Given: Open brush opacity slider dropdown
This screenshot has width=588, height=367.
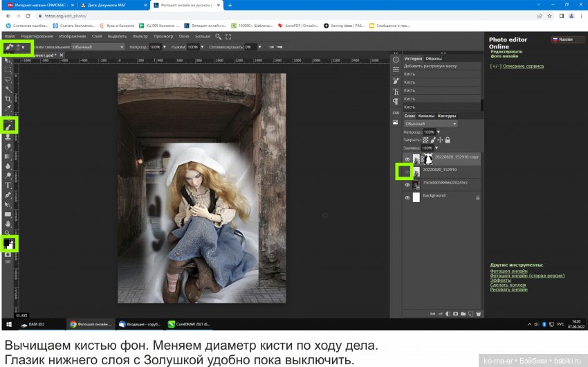Looking at the screenshot, I should coord(164,47).
